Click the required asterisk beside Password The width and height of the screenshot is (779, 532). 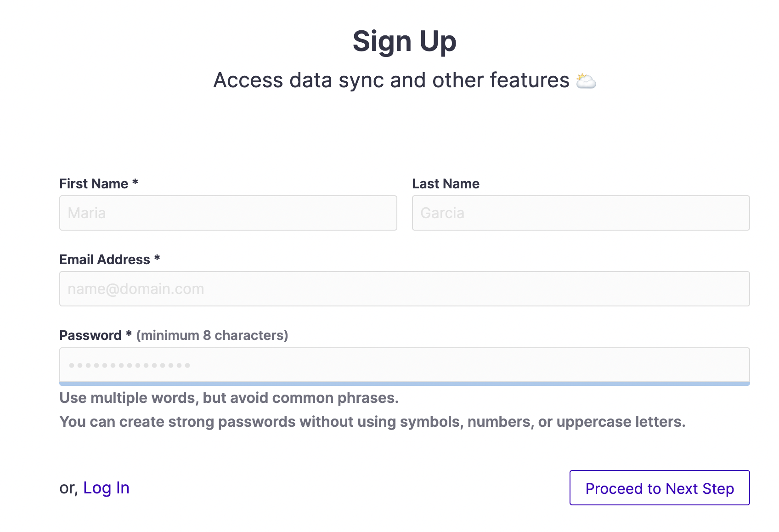(x=129, y=334)
